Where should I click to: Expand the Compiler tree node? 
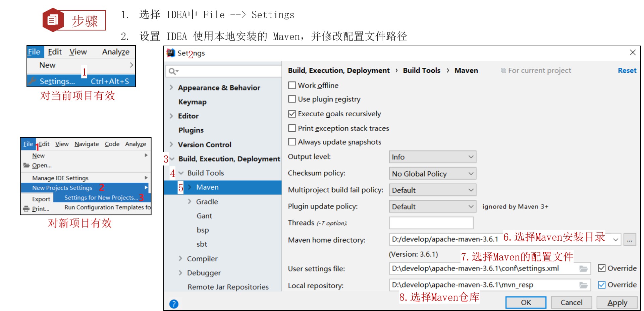[x=180, y=258]
